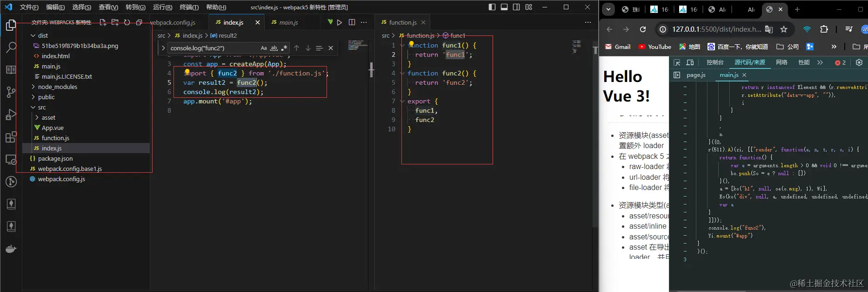Open the Docker view in the activity bar
Viewport: 868px width, 292px height.
coord(11,249)
